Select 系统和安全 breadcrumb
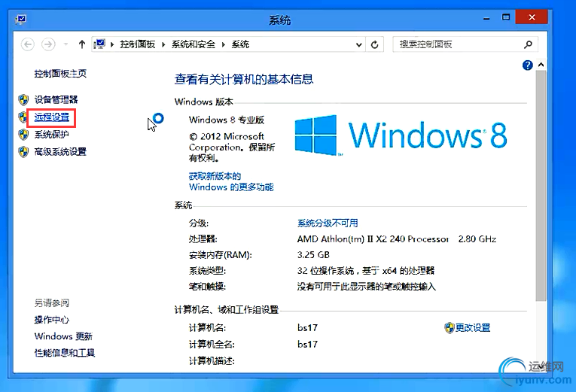576x392 pixels. tap(194, 44)
